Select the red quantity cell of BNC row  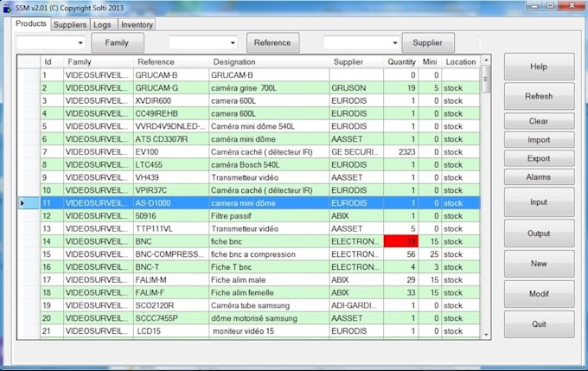[401, 241]
